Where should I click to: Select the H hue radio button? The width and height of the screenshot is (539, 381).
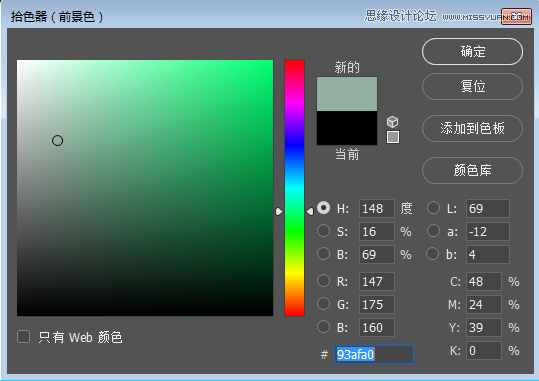[x=323, y=208]
